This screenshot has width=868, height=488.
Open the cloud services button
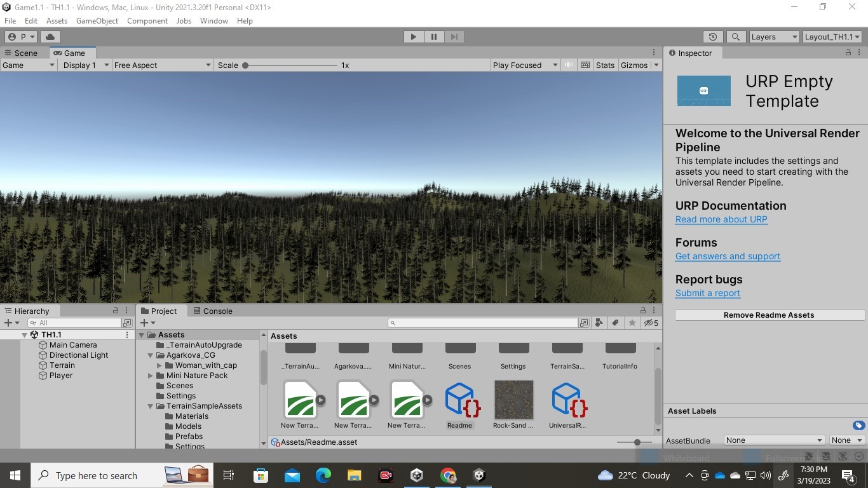(x=50, y=37)
